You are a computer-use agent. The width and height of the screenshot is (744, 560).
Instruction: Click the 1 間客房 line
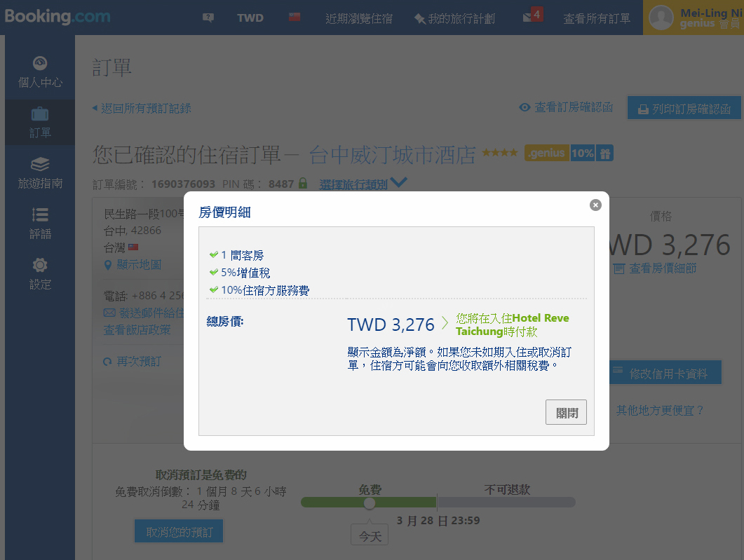point(236,255)
